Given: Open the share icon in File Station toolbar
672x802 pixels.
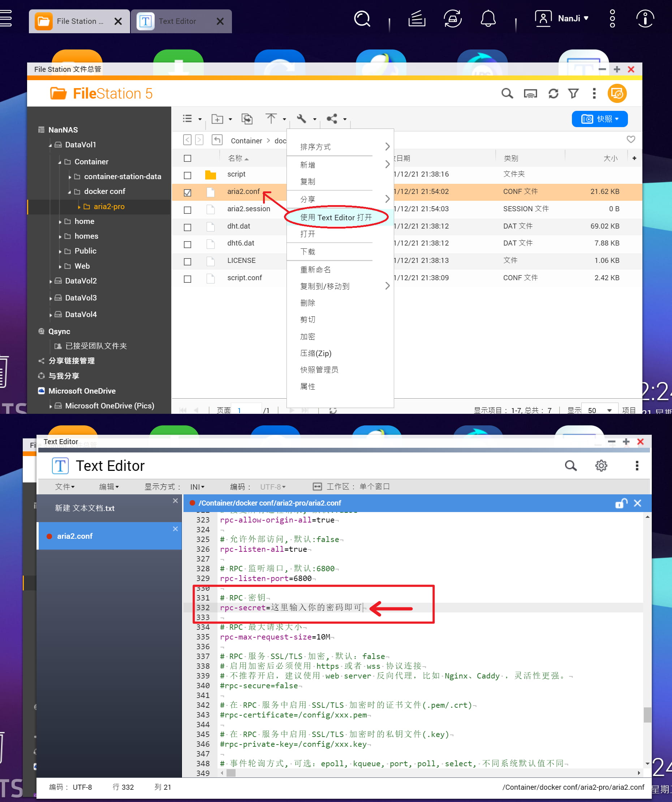Looking at the screenshot, I should [x=332, y=119].
